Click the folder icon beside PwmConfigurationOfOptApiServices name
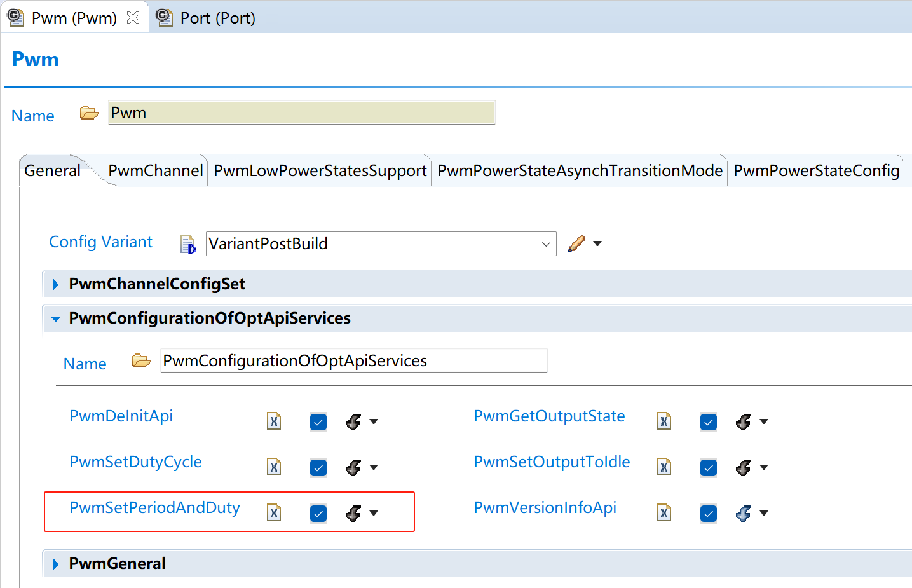912x588 pixels. [141, 361]
